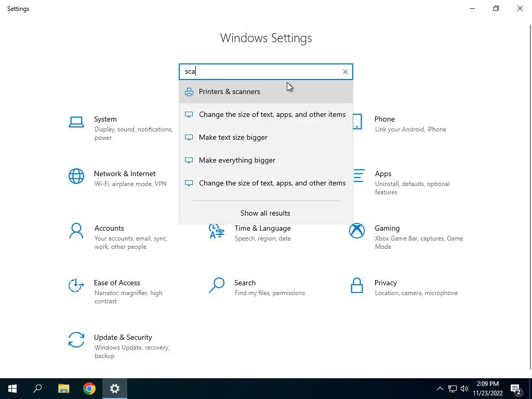This screenshot has width=532, height=399.
Task: Open Update & Security category title
Action: (123, 338)
